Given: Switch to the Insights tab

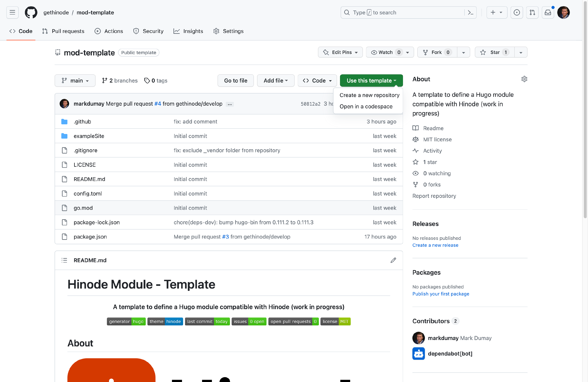Looking at the screenshot, I should (188, 31).
